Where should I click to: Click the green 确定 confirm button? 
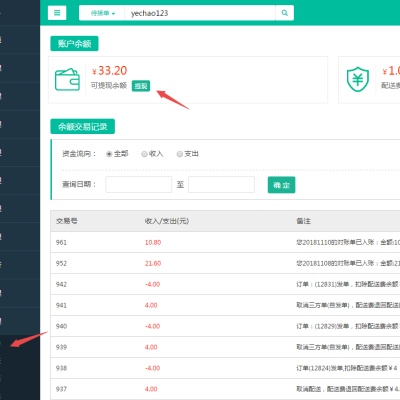281,185
